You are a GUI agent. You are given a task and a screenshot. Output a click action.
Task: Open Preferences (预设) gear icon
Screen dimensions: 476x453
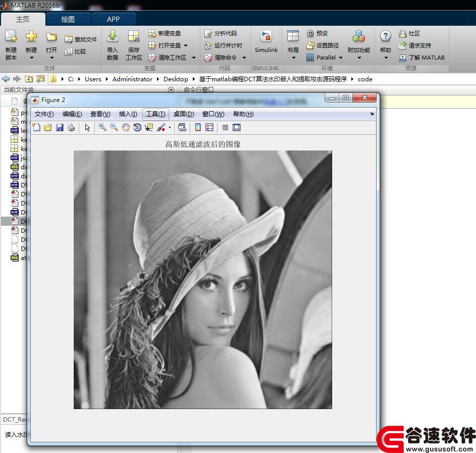click(317, 33)
